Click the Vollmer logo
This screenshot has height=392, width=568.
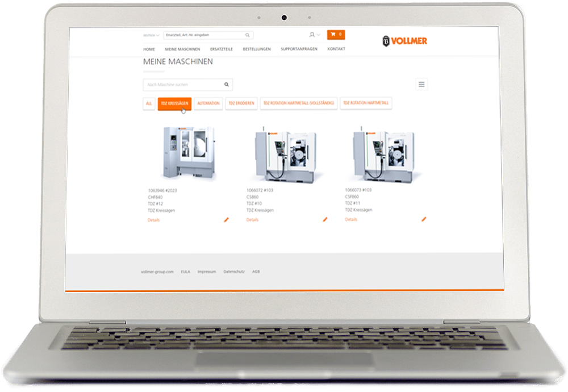[404, 40]
